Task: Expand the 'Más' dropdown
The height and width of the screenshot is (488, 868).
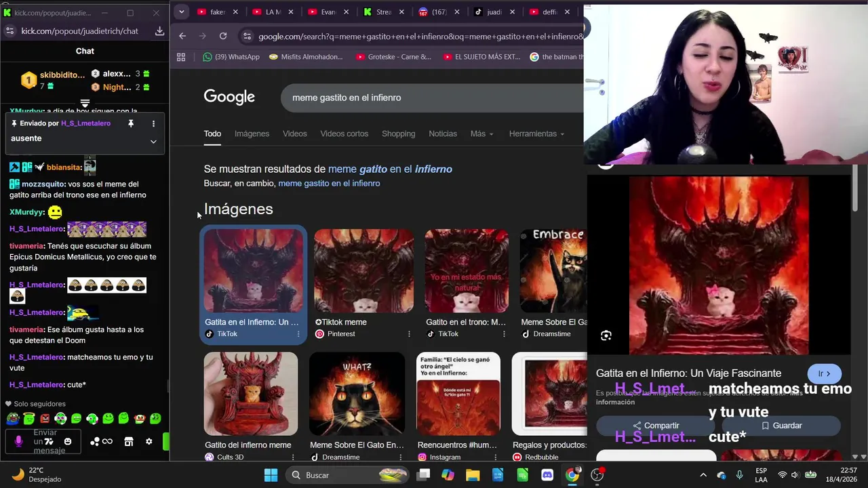Action: 481,134
